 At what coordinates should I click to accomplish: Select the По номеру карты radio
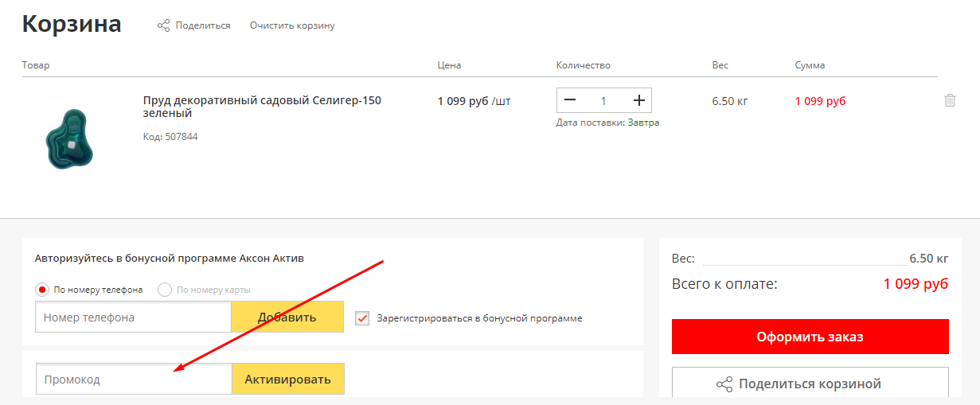(x=165, y=290)
